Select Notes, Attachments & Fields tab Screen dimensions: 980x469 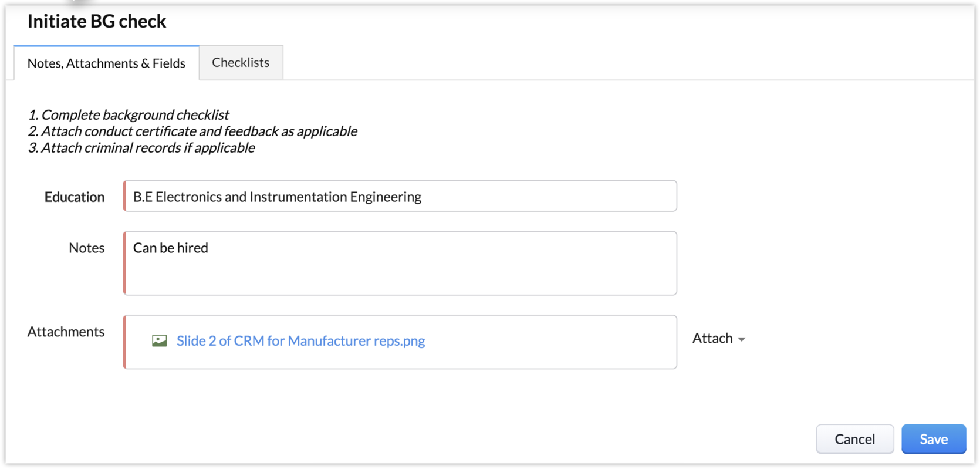106,63
